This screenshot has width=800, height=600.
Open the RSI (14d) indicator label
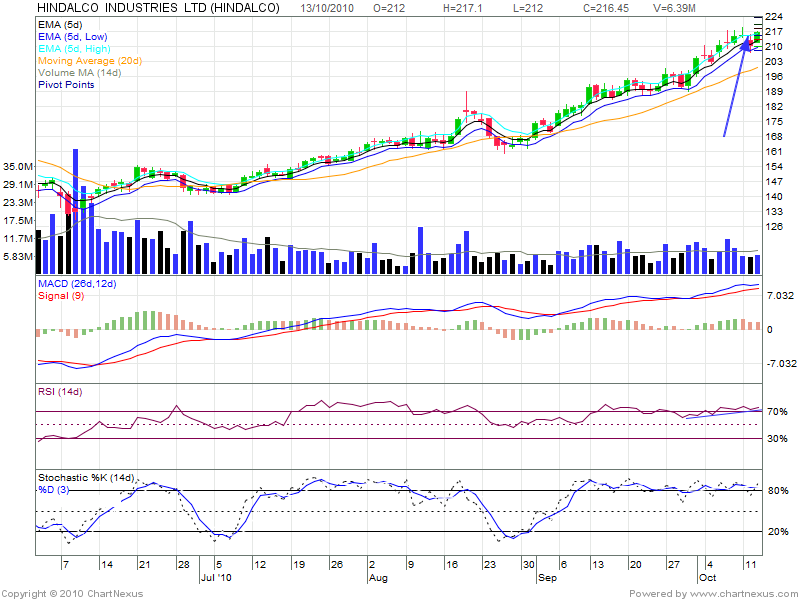pos(62,390)
